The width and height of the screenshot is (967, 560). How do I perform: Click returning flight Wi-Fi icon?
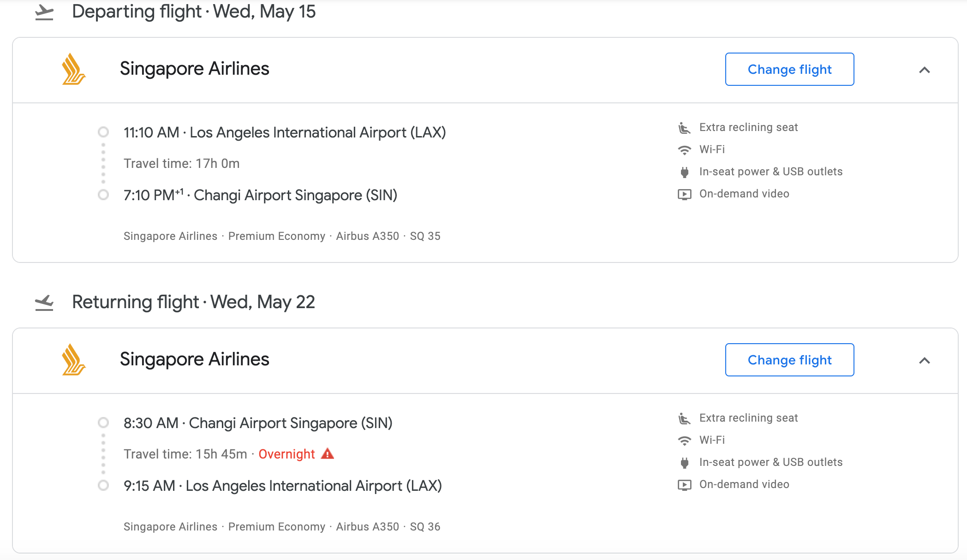tap(684, 441)
